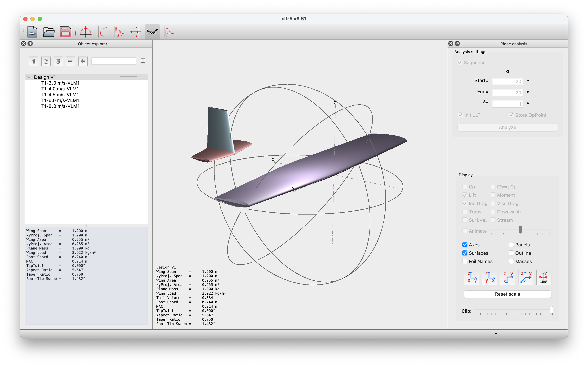This screenshot has width=588, height=366.
Task: Click the Object explorer filter text field
Action: click(114, 61)
